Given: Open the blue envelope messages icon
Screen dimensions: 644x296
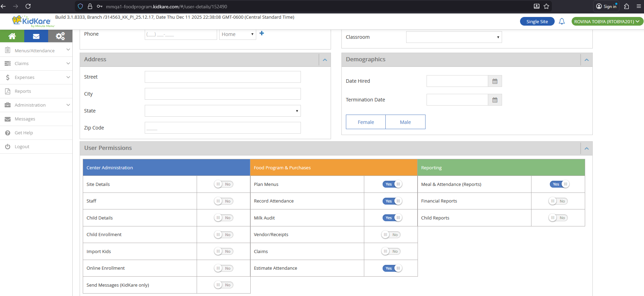Looking at the screenshot, I should [36, 36].
